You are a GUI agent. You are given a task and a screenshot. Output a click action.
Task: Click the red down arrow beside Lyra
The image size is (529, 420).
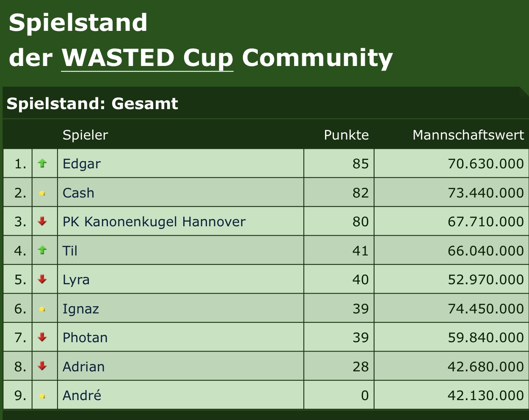coord(42,279)
